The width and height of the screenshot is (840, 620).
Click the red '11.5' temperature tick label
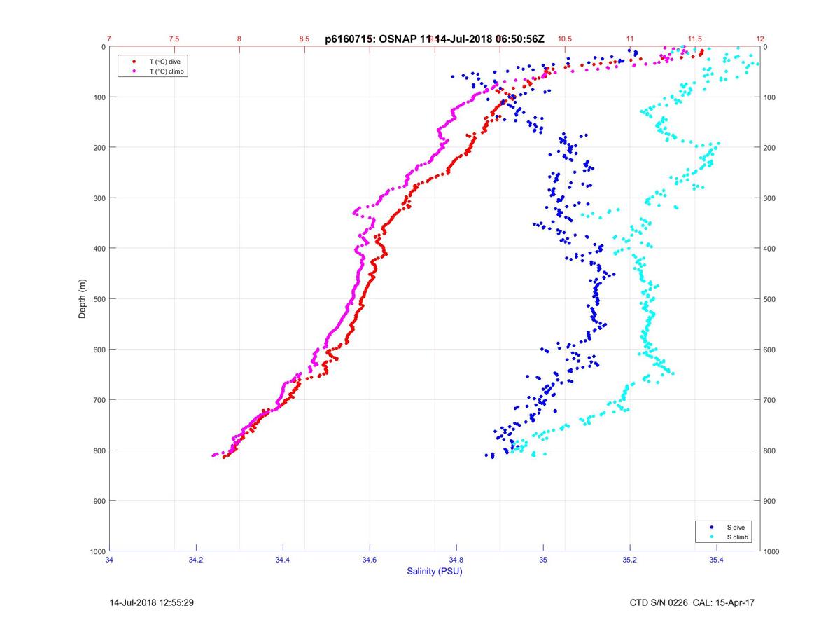point(695,39)
